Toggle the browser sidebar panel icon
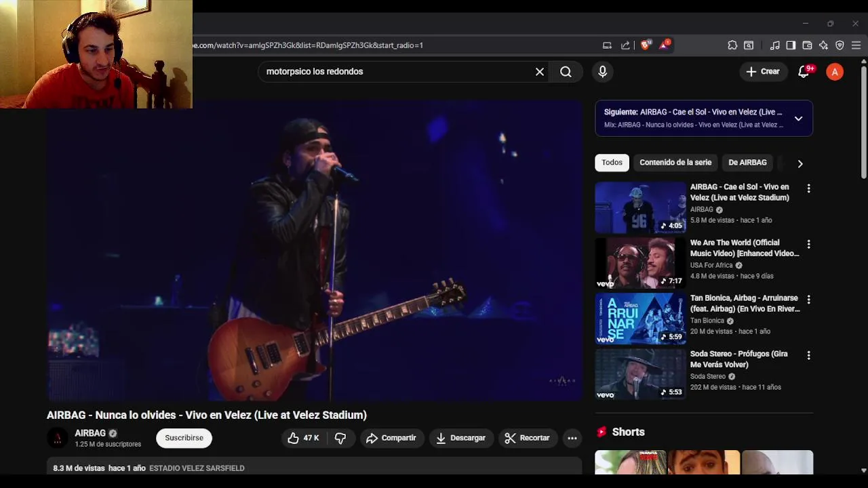868x488 pixels. tap(791, 45)
